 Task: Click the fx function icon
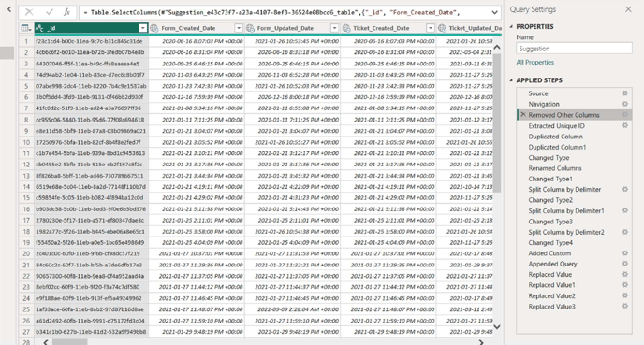(66, 12)
